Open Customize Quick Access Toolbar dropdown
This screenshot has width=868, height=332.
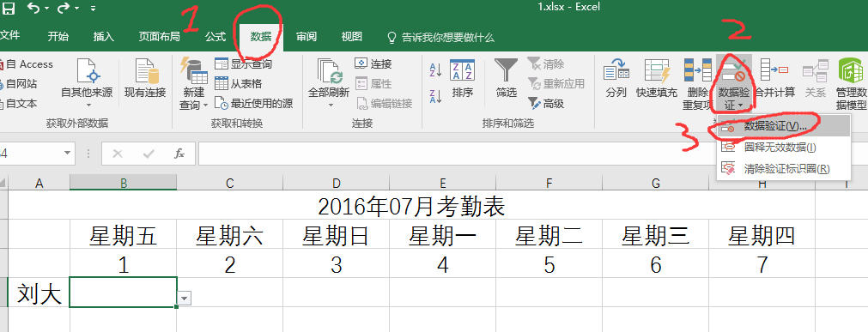(x=93, y=9)
